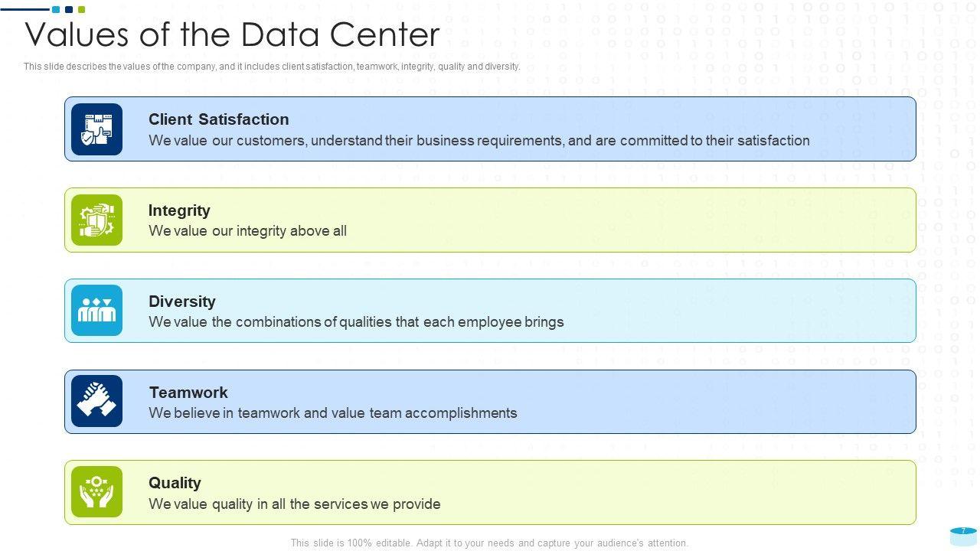Click the customer satisfaction description sentence

[x=479, y=141]
